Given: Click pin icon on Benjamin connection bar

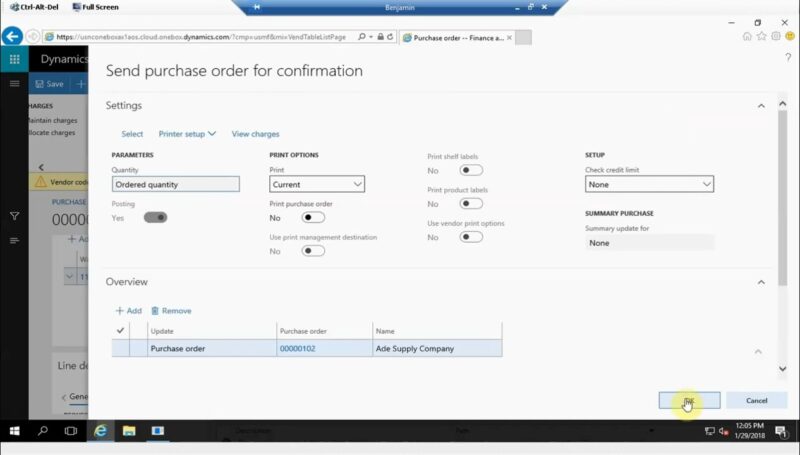Looking at the screenshot, I should coord(257,7).
